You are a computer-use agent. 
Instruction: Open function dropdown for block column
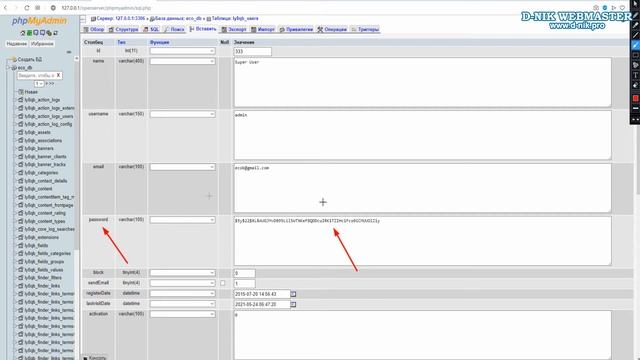coord(182,273)
